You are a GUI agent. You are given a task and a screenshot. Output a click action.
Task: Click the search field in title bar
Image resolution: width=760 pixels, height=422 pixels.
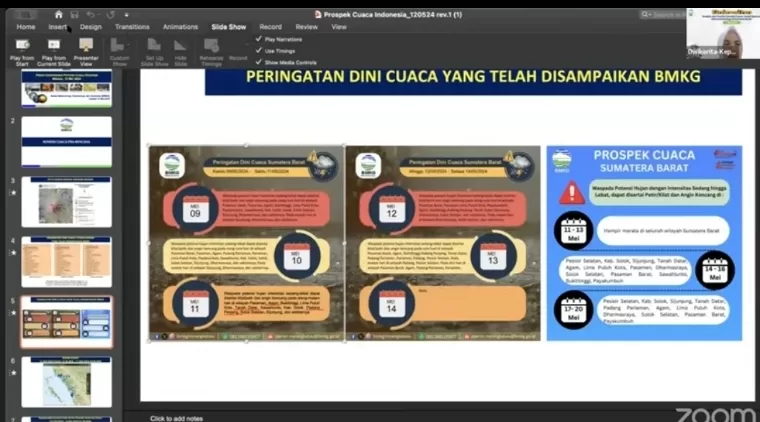click(662, 15)
